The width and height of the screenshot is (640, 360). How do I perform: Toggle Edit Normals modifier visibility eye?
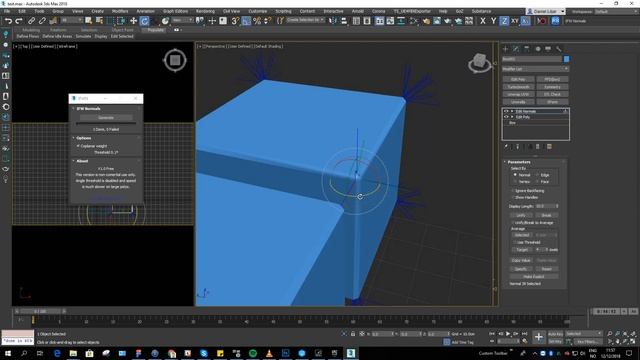(506, 111)
